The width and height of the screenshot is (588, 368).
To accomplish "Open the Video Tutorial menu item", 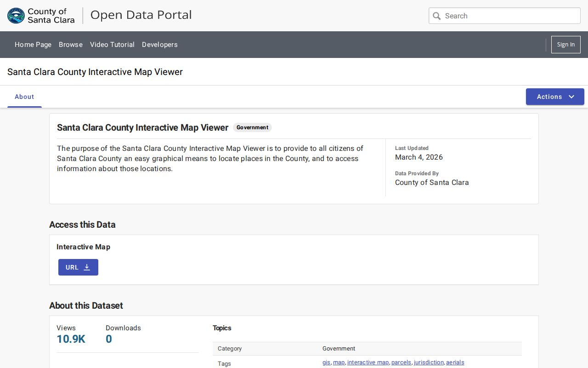I will pyautogui.click(x=112, y=45).
